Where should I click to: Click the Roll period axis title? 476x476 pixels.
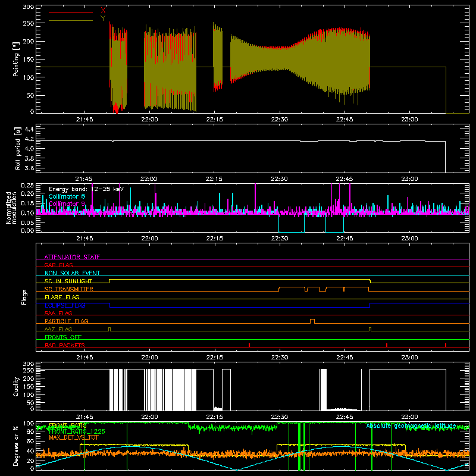point(17,148)
